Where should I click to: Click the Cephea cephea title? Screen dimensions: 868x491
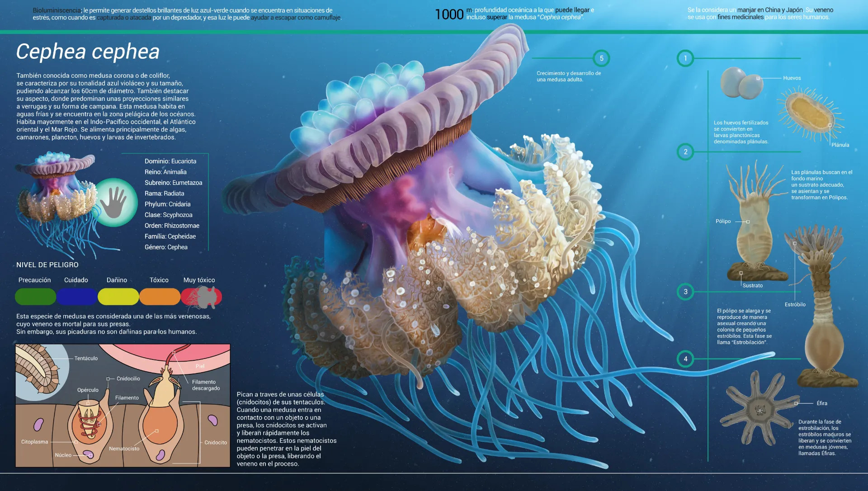88,52
